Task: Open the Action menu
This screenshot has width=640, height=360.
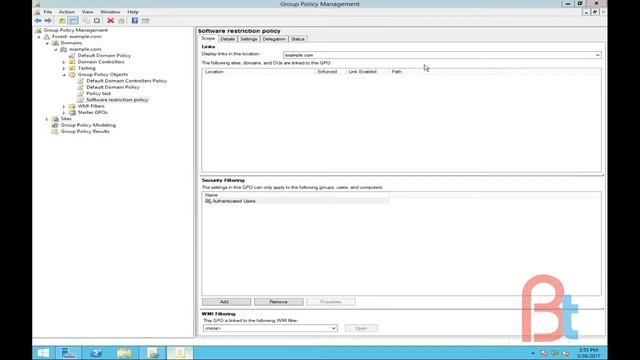Action: click(x=67, y=12)
